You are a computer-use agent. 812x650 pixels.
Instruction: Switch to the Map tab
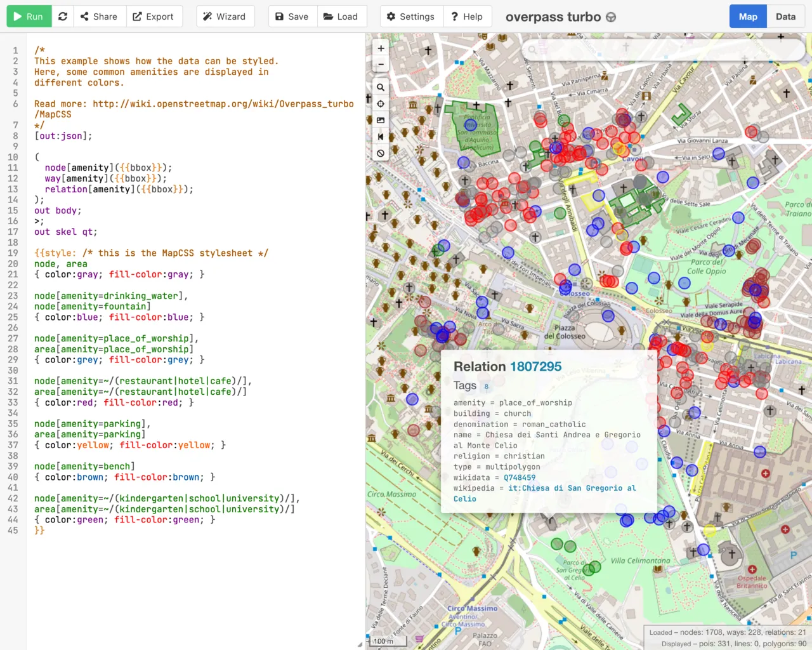[x=747, y=17]
